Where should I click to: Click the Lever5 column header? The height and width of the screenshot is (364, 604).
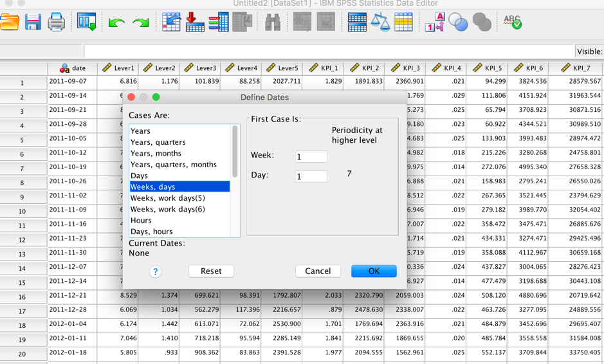pos(282,69)
